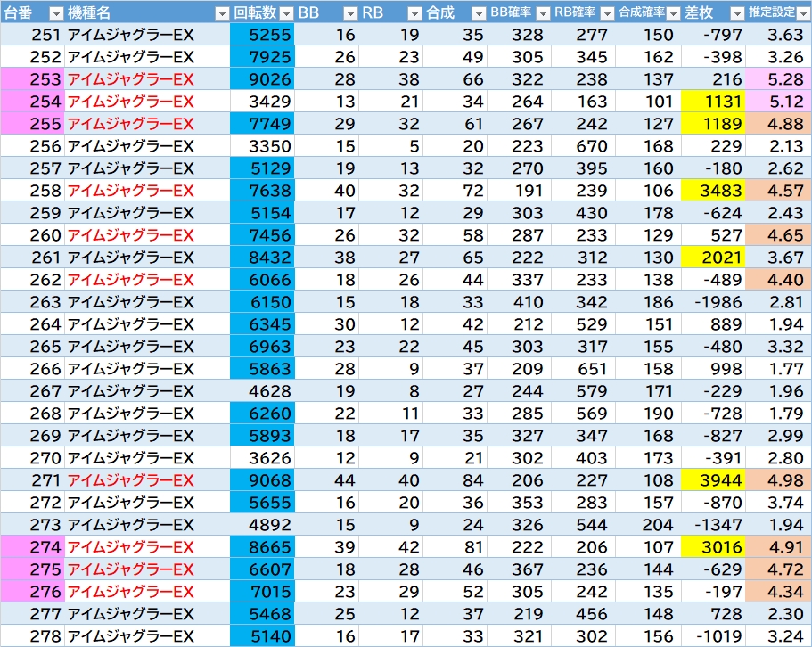Select BB確率 cell 191
Screen dimensions: 812x647
519,191
